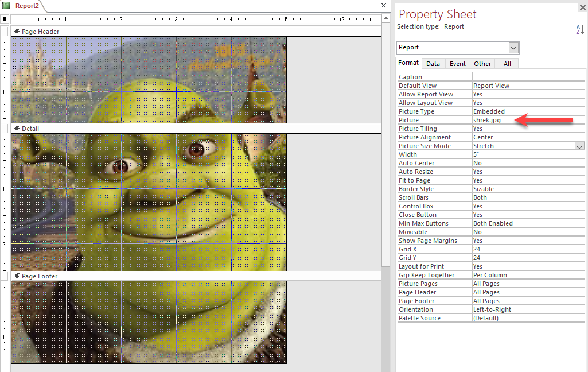Image resolution: width=588 pixels, height=372 pixels.
Task: Click the Border Style property label
Action: pos(416,189)
